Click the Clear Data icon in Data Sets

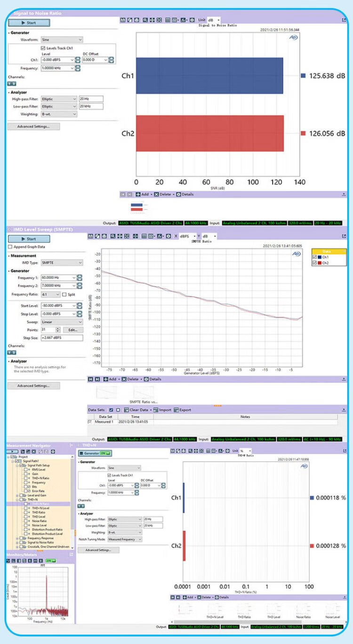(x=126, y=410)
